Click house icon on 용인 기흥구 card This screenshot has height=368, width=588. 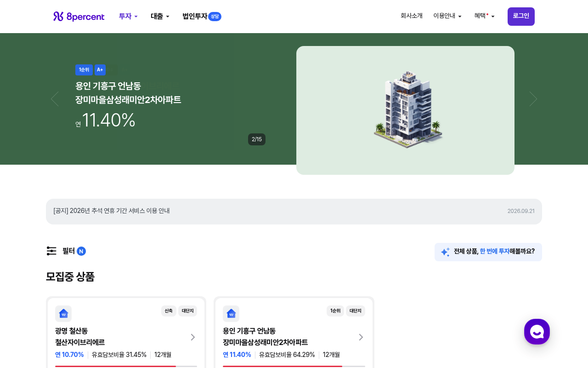pos(231,314)
